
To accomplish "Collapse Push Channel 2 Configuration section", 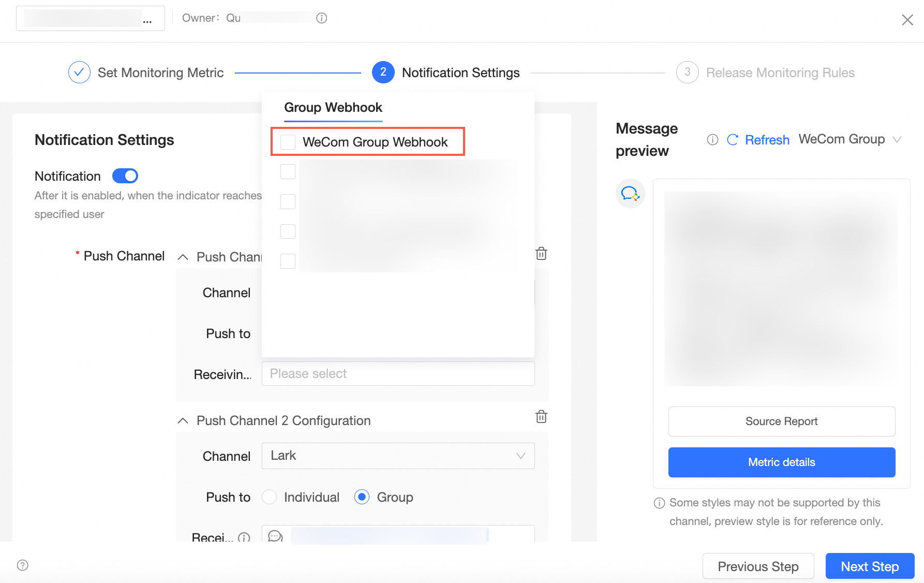I will pyautogui.click(x=183, y=420).
